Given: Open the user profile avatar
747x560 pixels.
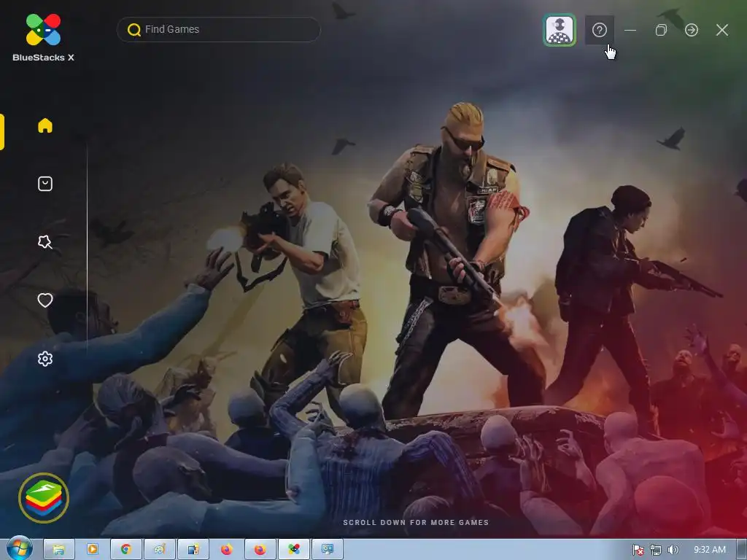Looking at the screenshot, I should click(x=560, y=30).
